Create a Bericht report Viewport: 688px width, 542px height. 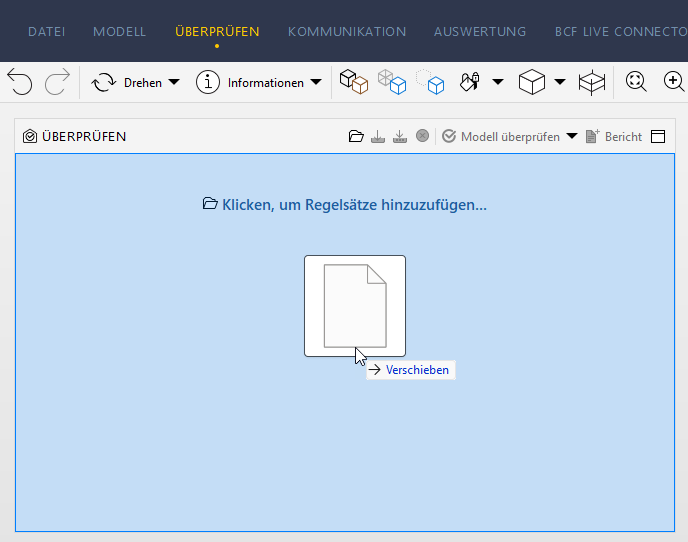[614, 136]
